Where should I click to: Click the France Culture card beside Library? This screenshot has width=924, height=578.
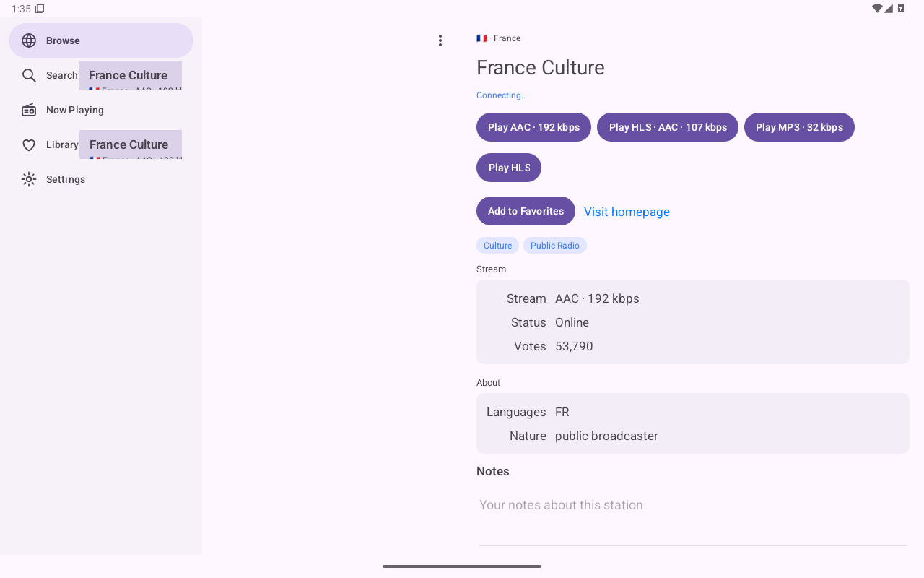(131, 144)
